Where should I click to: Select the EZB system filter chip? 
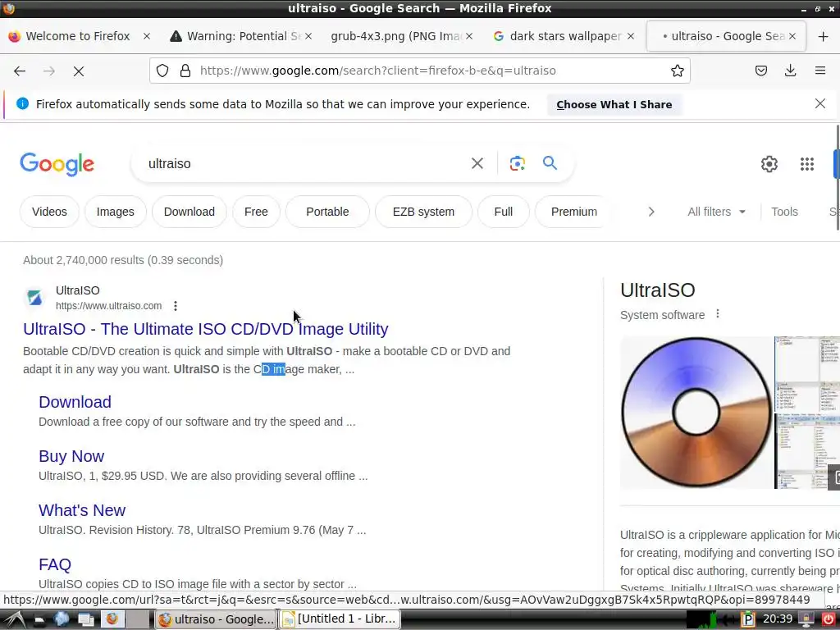[x=423, y=212]
